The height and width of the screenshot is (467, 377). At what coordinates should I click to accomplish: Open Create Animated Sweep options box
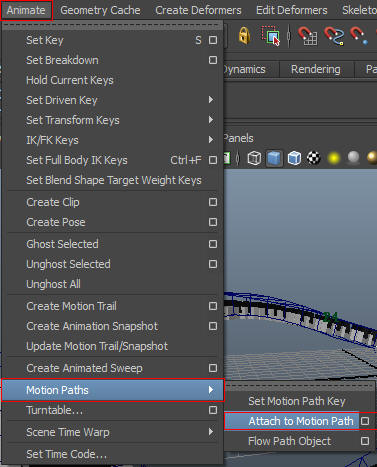tap(213, 368)
